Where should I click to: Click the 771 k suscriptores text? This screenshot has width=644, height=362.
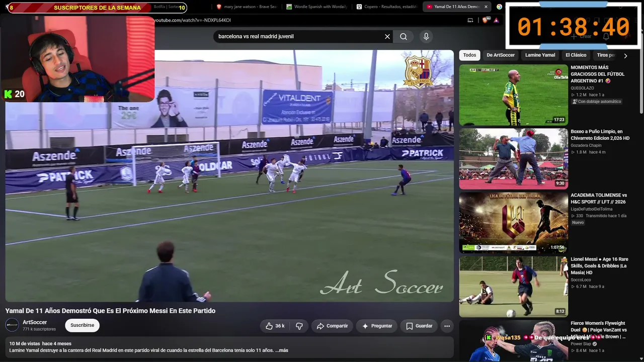click(x=39, y=329)
